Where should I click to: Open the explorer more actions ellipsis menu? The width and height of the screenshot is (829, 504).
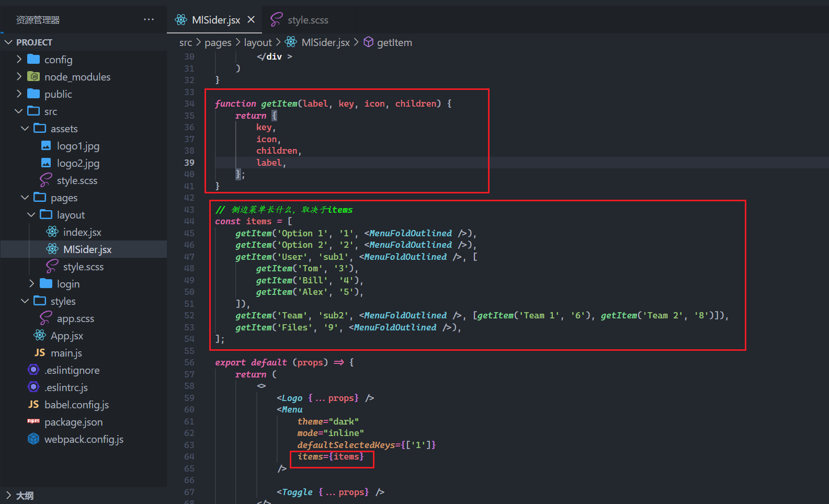149,20
